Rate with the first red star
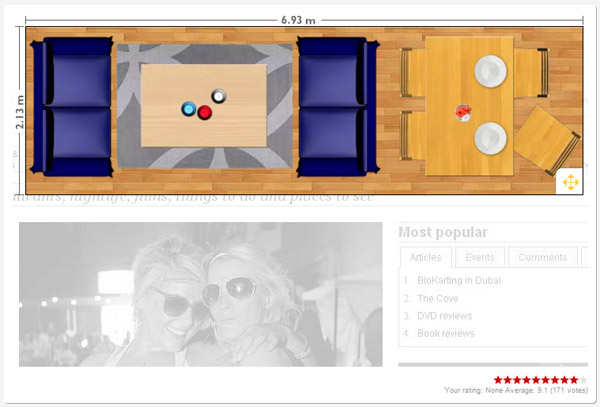This screenshot has width=600, height=407. coord(498,380)
